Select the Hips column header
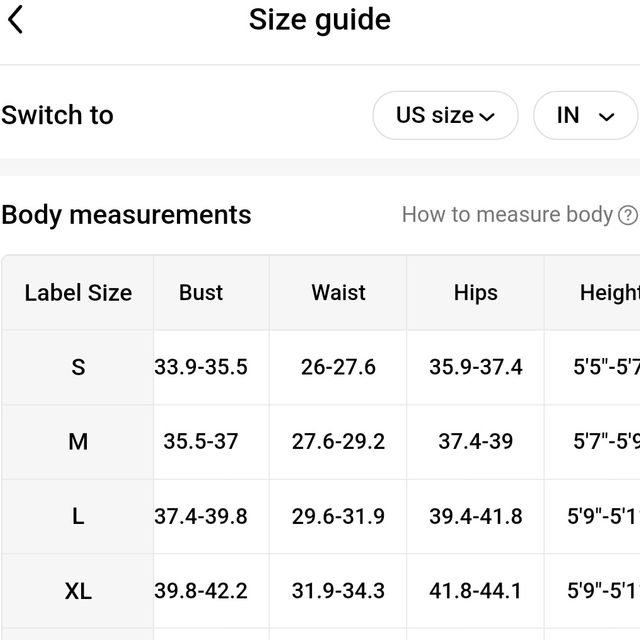The image size is (640, 640). (x=476, y=293)
